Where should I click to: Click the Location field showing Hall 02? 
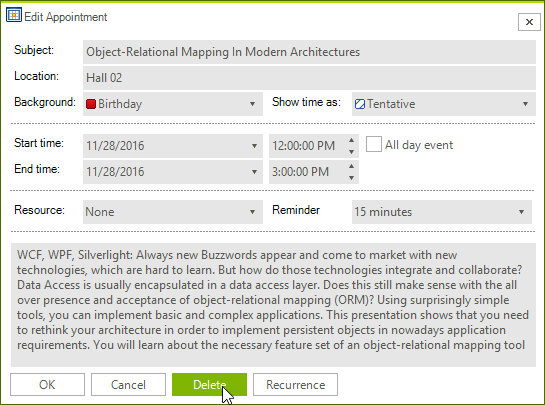[x=309, y=78]
